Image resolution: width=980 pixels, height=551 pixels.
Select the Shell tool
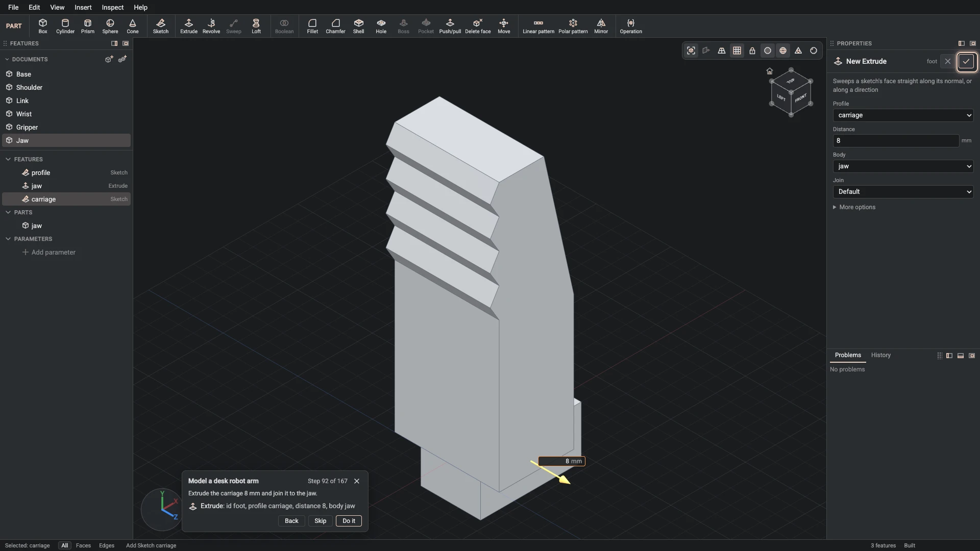(359, 26)
